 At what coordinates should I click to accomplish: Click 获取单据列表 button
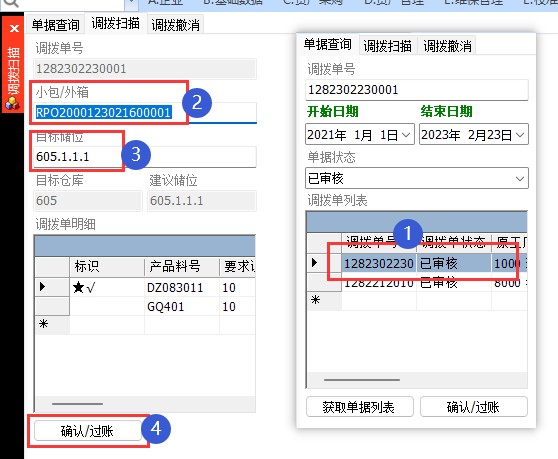coord(359,407)
